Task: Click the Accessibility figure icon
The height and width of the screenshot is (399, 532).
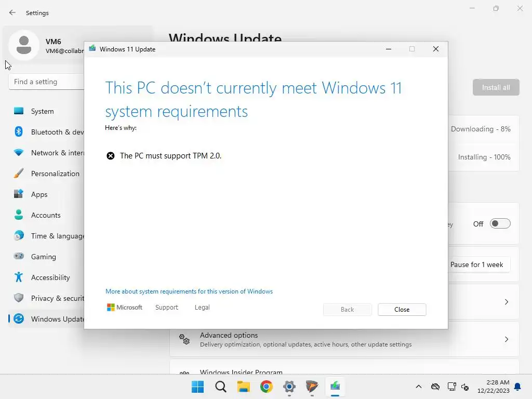Action: pos(19,277)
